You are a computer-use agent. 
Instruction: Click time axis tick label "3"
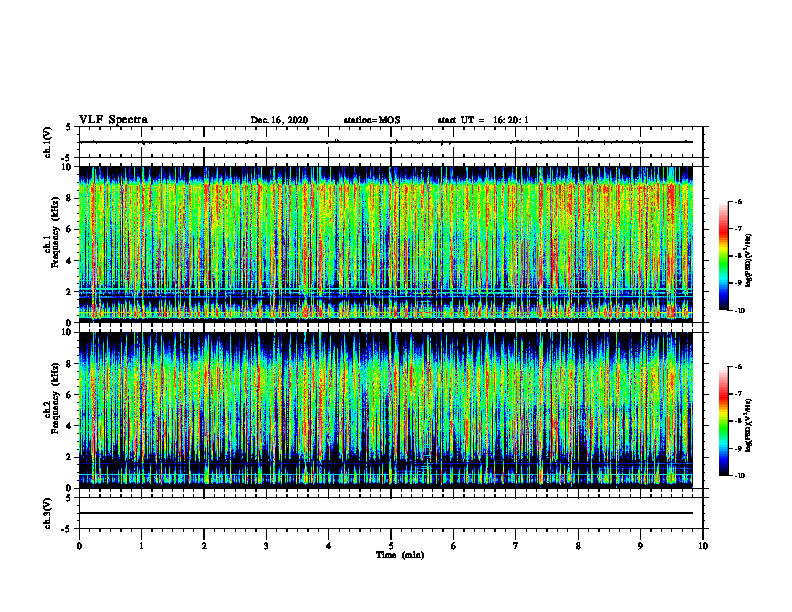point(266,546)
